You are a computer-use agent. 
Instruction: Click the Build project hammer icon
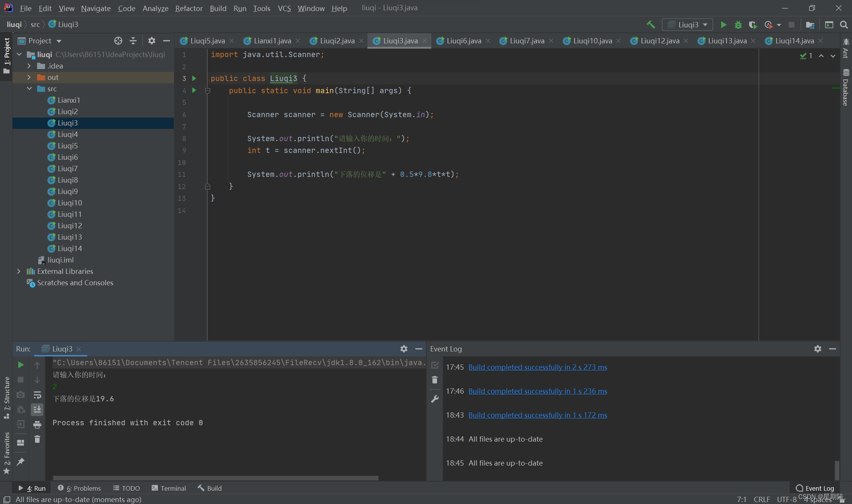(x=651, y=25)
